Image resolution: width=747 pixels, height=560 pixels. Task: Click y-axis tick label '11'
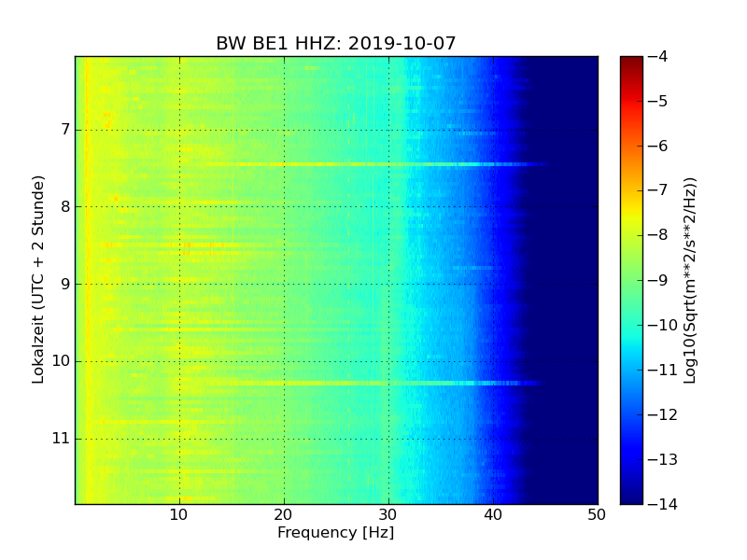[x=61, y=439]
